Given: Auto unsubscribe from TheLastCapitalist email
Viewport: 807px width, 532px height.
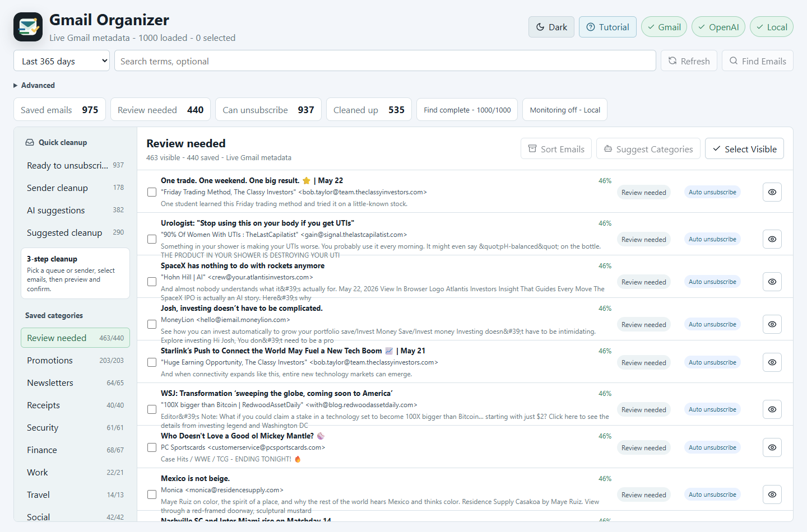Looking at the screenshot, I should point(712,239).
